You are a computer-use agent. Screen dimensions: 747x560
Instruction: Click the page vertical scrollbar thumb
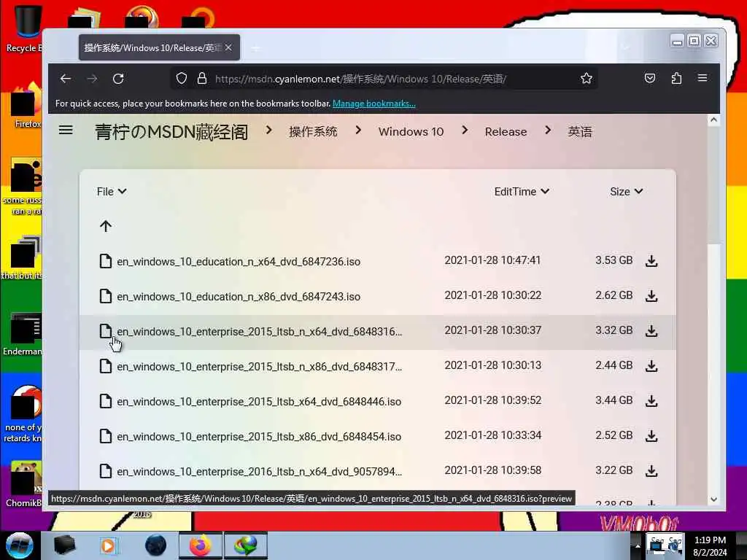pyautogui.click(x=713, y=186)
